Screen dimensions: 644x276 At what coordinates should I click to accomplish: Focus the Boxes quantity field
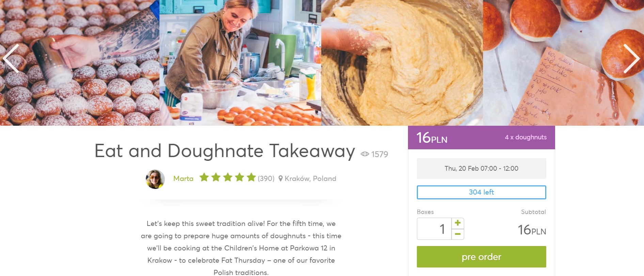(x=434, y=229)
